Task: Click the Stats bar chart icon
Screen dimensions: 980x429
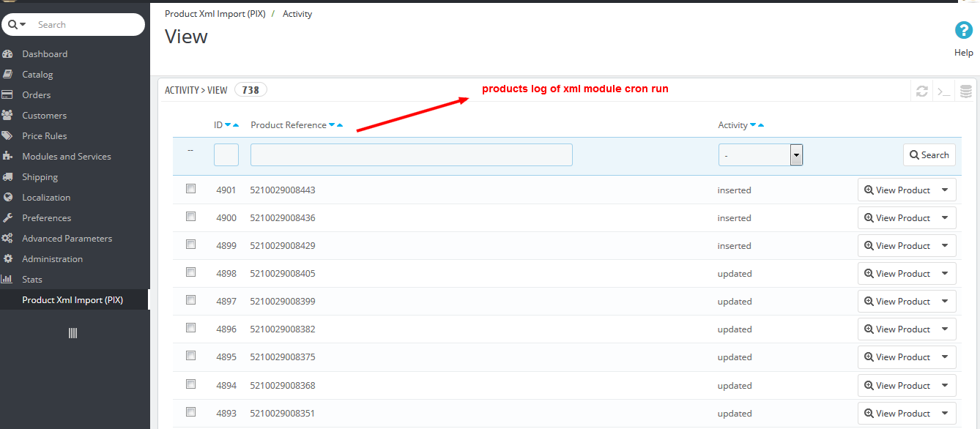Action: [x=7, y=280]
